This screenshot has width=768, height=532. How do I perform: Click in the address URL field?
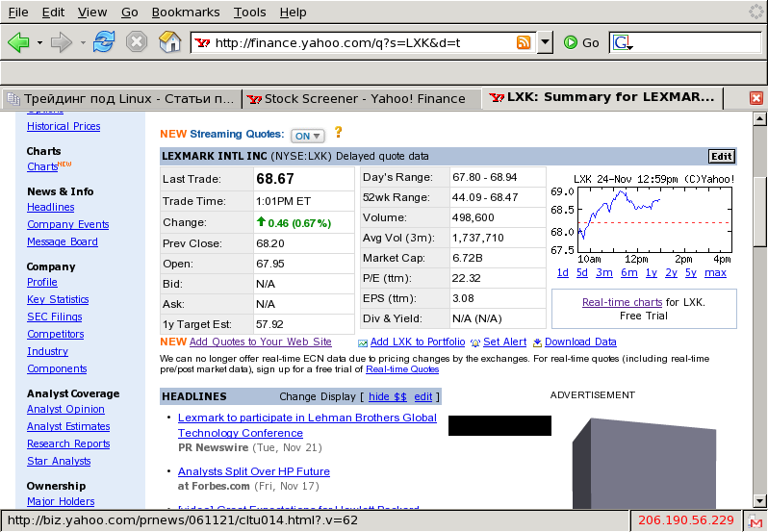pyautogui.click(x=363, y=43)
